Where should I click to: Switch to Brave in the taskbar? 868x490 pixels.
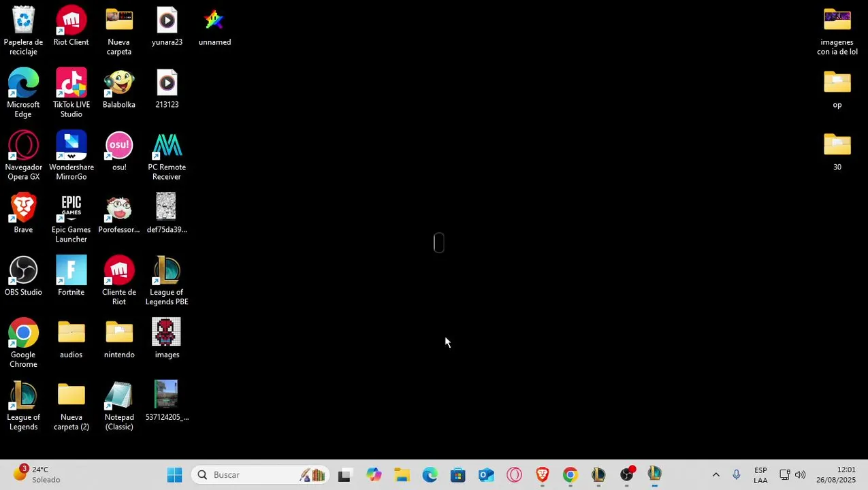coord(543,475)
